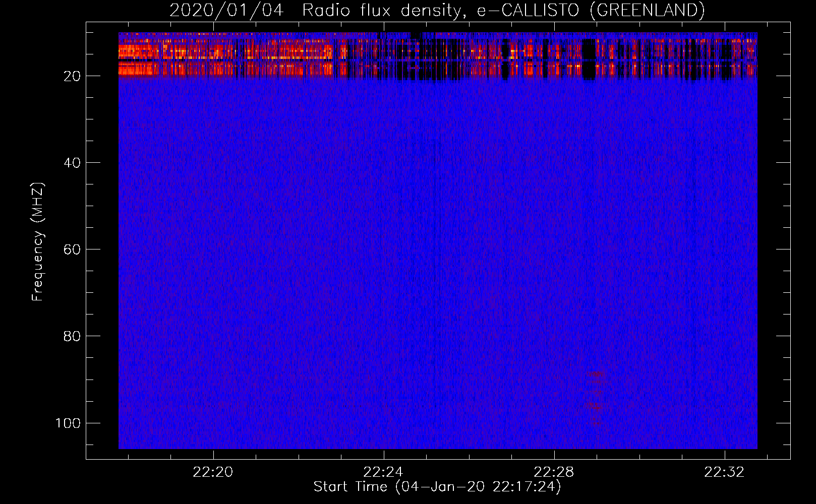Click the 22:20 time tick label
816x504 pixels.
tap(213, 472)
